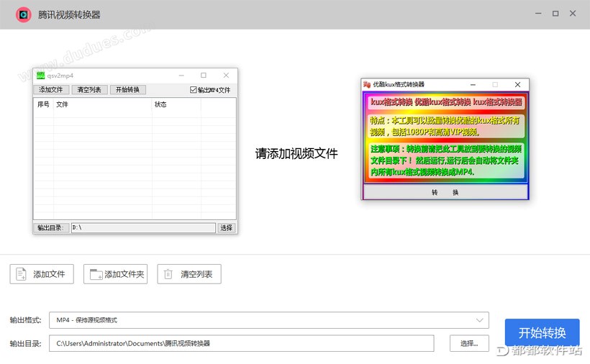This screenshot has width=590, height=364.
Task: Click the Tencent video converter app logo
Action: [x=23, y=14]
